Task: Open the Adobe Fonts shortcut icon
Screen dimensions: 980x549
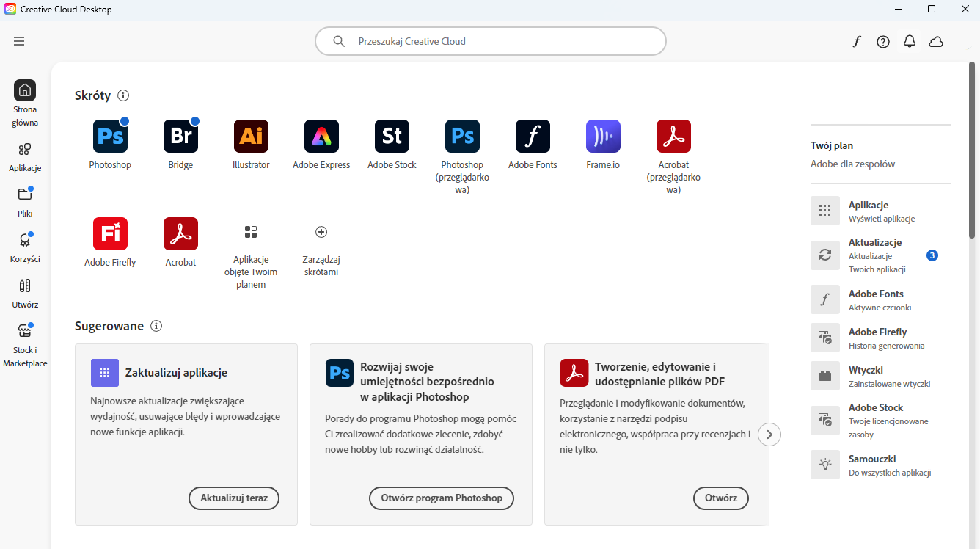Action: [533, 137]
